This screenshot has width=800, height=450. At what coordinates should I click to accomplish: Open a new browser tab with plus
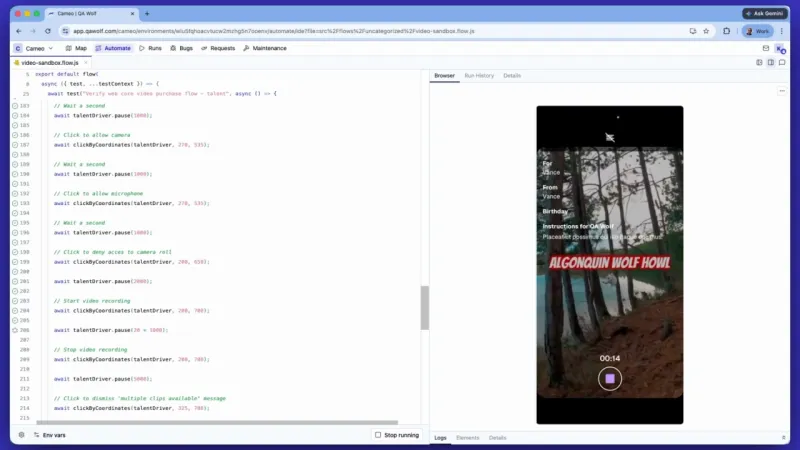[147, 14]
